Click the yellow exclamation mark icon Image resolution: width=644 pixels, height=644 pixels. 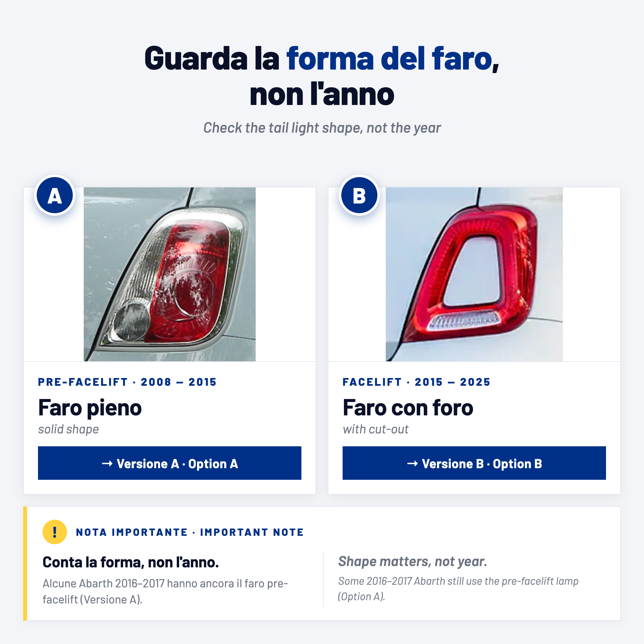[x=55, y=532]
